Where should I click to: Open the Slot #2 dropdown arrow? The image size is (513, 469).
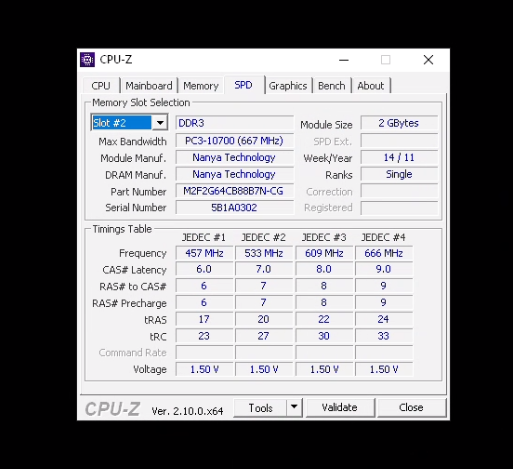click(160, 123)
